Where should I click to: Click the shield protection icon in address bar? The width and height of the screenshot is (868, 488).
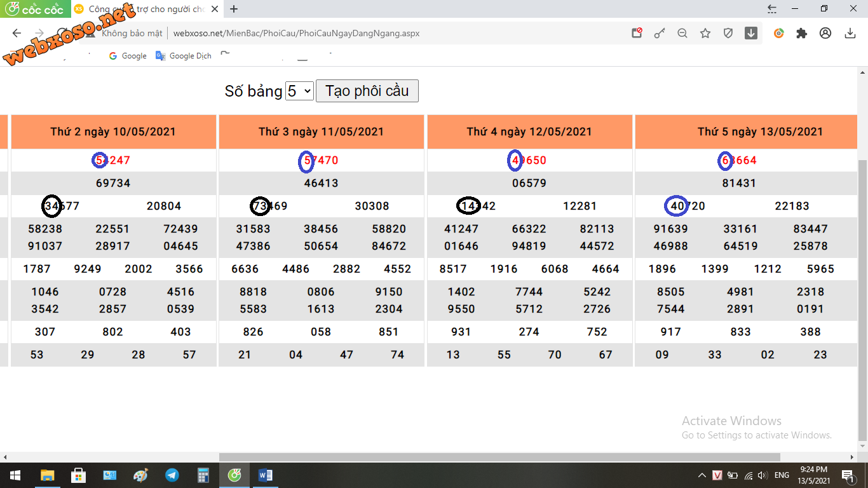coord(728,34)
